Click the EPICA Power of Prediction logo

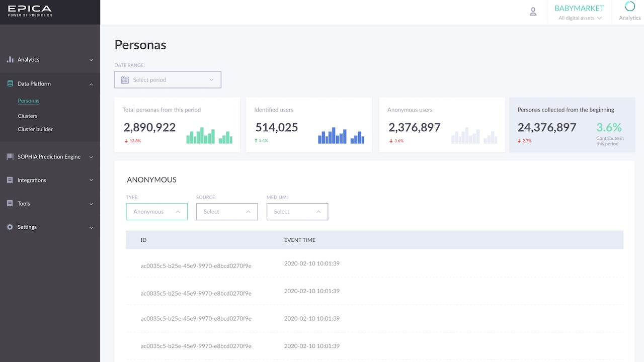[x=30, y=11]
